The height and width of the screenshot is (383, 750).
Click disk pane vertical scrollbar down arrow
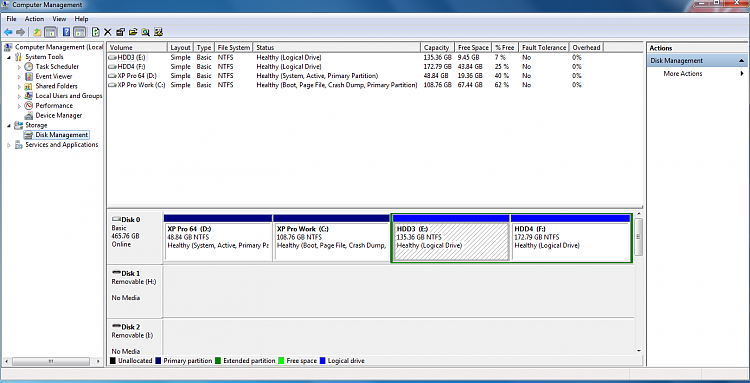point(639,350)
